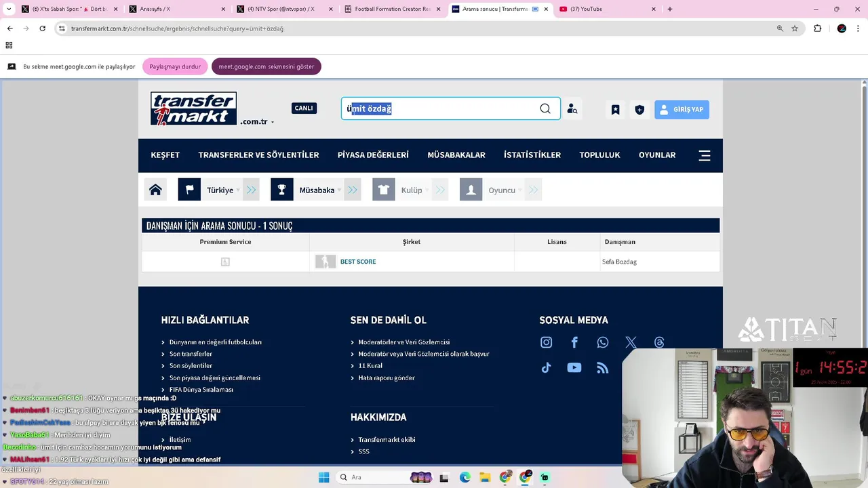Screen dimensions: 868x488
Task: Click the shirt icon beside Kulüp
Action: coord(384,190)
